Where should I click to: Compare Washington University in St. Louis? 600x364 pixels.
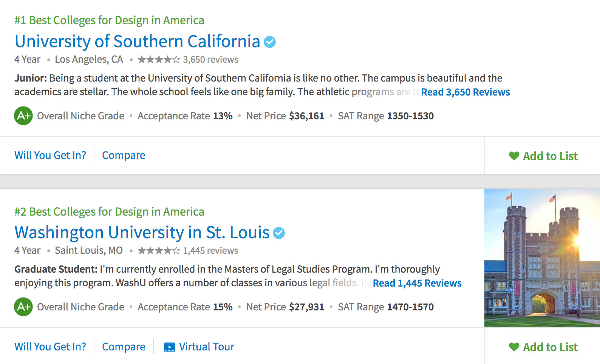(124, 347)
